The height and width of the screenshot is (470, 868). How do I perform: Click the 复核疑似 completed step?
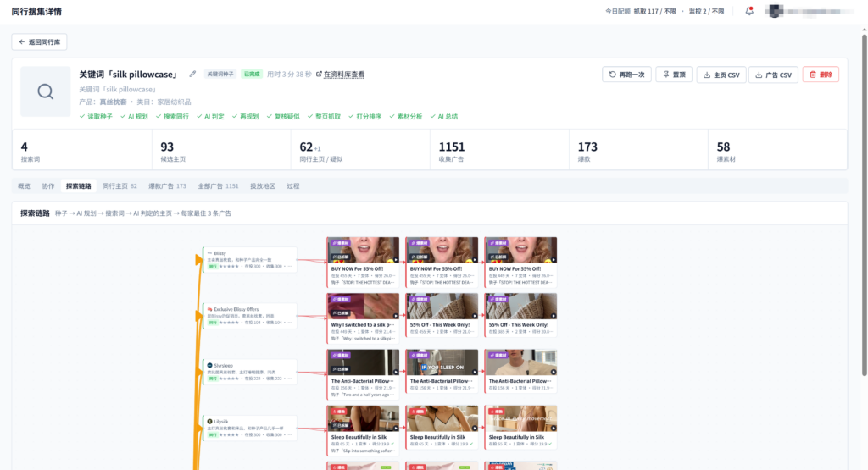pyautogui.click(x=283, y=117)
